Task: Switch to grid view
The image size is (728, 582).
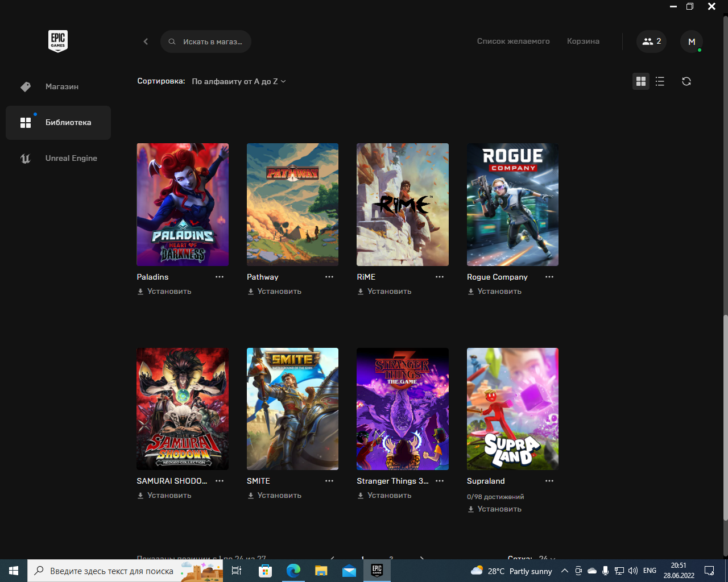Action: coord(641,81)
